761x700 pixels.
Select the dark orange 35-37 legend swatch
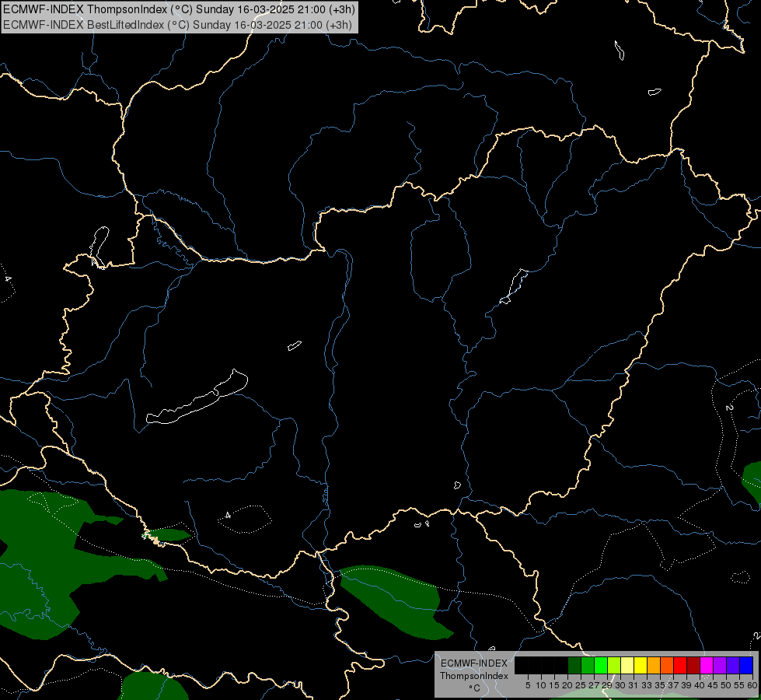coord(667,666)
